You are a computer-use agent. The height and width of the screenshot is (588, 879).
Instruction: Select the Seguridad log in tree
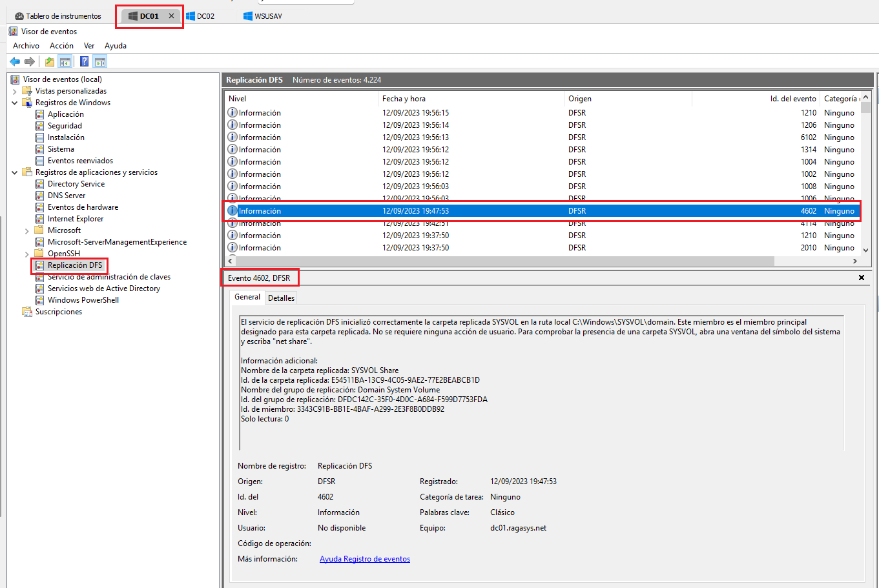pyautogui.click(x=65, y=126)
